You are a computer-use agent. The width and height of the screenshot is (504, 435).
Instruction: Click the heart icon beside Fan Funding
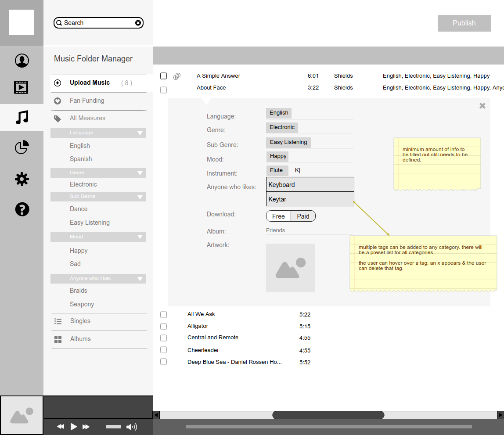click(x=58, y=101)
